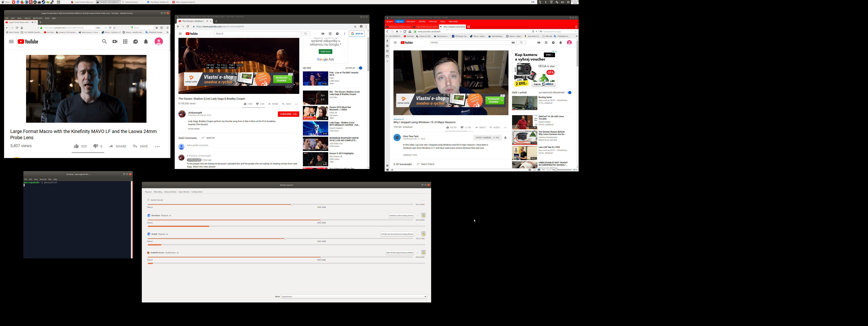Expand Vivaldi bookmark dropdown arrow in address bar
Screen dimensions: 868x326
tap(536, 31)
